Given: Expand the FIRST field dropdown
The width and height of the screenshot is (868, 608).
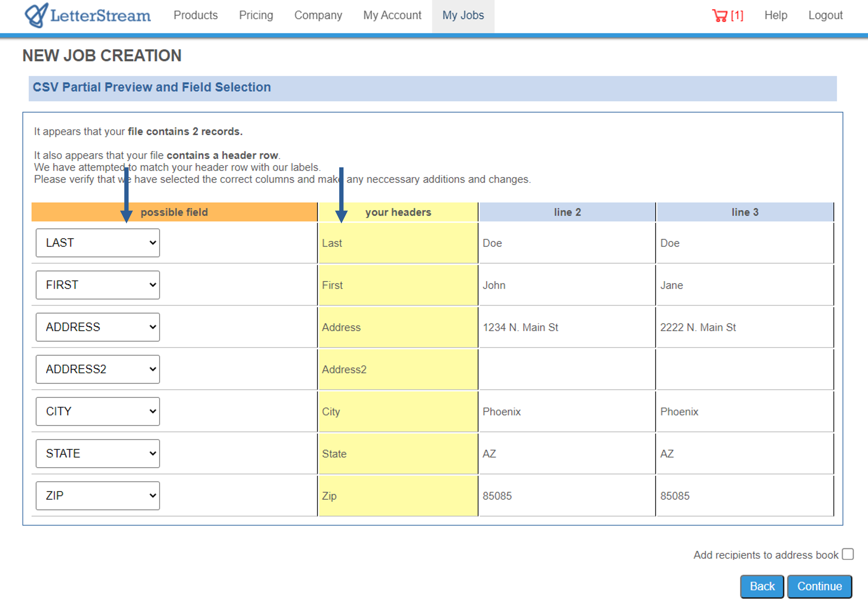Looking at the screenshot, I should pos(98,285).
